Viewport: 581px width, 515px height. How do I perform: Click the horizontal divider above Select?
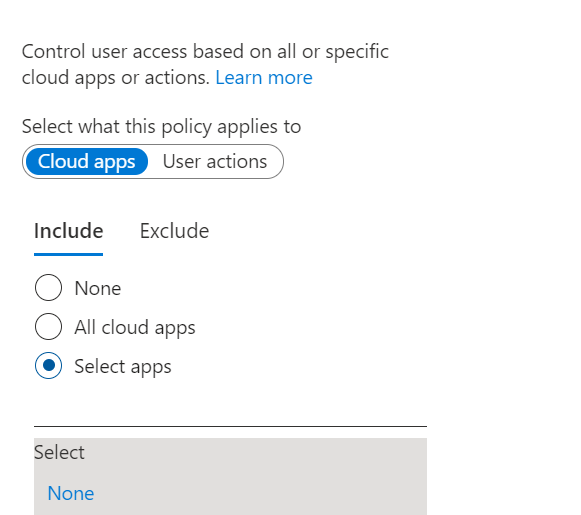pos(230,426)
